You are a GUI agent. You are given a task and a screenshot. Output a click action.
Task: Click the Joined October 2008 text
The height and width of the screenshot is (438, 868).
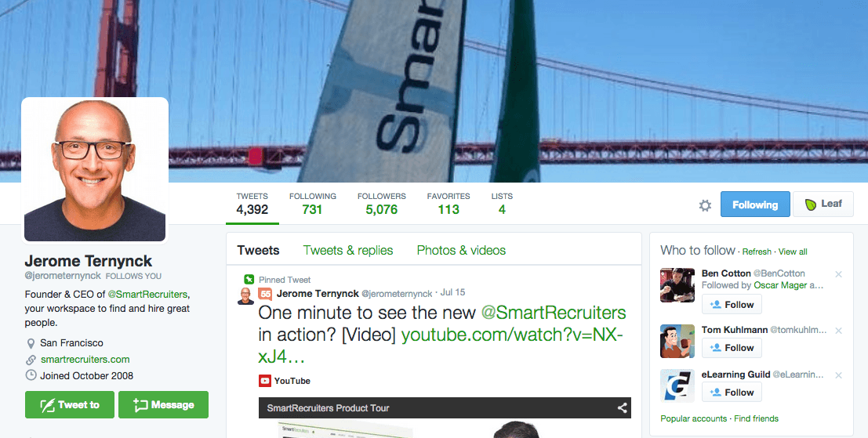point(86,375)
